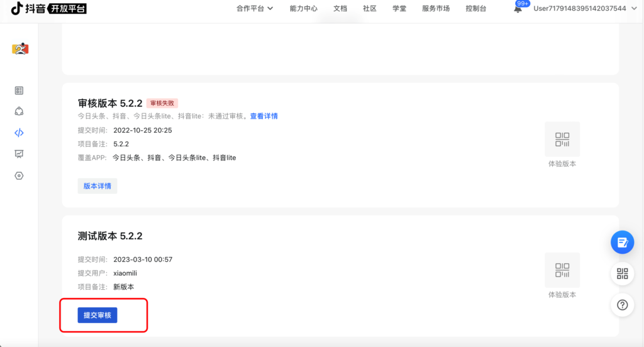This screenshot has width=644, height=347.
Task: Click the QR code for 测试版本 5.2.2
Action: coord(562,270)
